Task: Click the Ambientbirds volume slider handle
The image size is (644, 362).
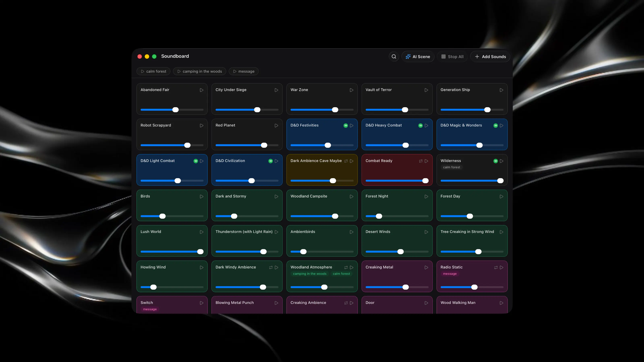Action: pyautogui.click(x=303, y=252)
